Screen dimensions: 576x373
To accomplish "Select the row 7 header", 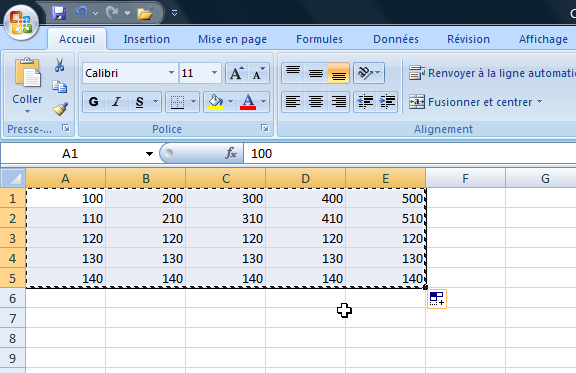I will (13, 318).
